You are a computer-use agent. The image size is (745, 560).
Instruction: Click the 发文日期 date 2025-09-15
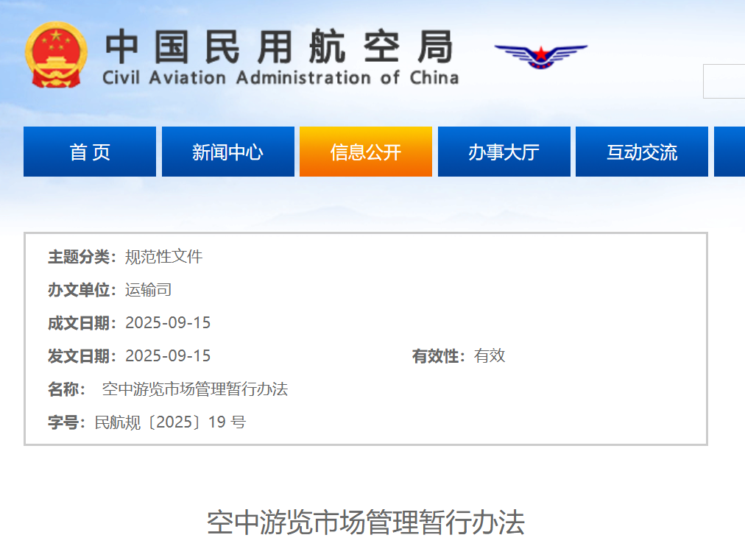click(168, 356)
